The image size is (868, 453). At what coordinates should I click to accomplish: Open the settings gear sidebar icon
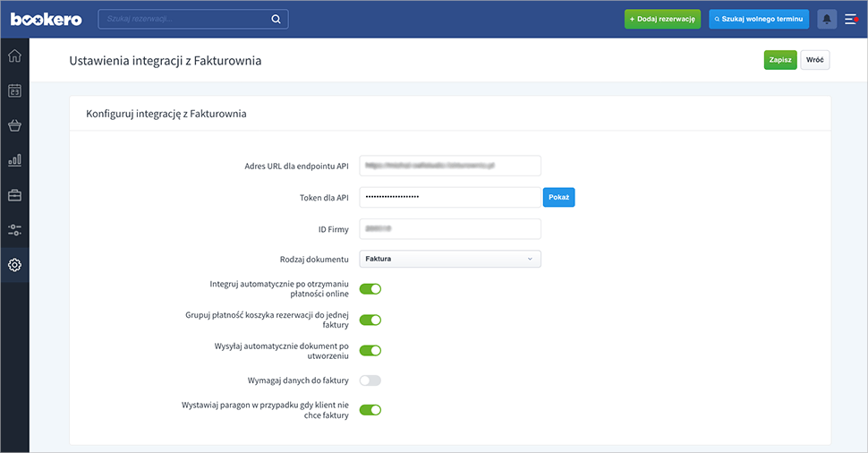coord(15,265)
